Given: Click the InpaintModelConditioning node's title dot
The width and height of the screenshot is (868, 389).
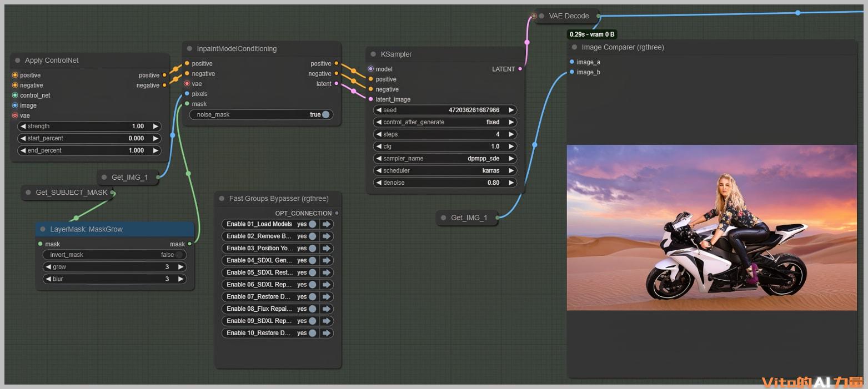Looking at the screenshot, I should click(x=190, y=49).
